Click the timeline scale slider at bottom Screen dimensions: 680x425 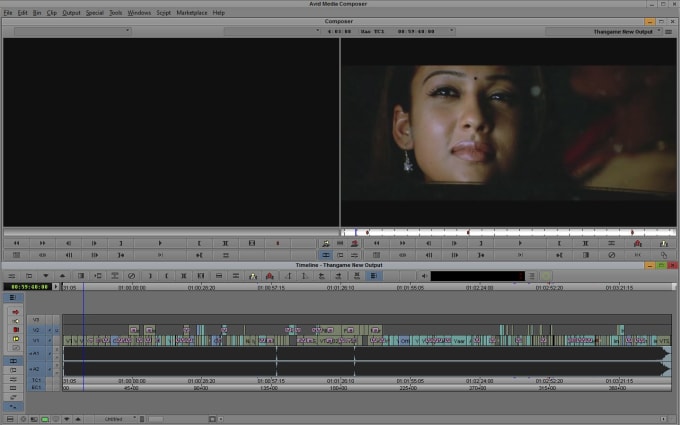[155, 419]
